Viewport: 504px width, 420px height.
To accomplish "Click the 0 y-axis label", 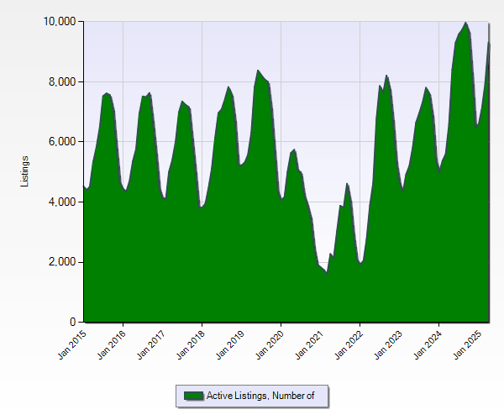I will coord(73,323).
